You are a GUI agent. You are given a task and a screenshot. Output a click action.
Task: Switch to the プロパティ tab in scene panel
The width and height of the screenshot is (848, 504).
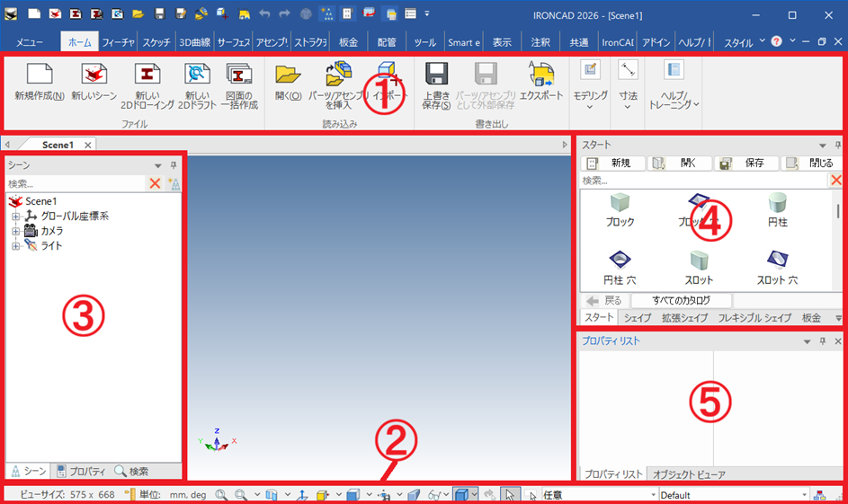coord(82,471)
